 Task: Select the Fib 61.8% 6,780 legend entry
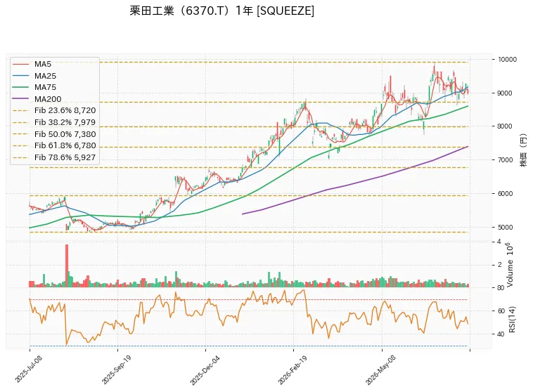[54, 145]
